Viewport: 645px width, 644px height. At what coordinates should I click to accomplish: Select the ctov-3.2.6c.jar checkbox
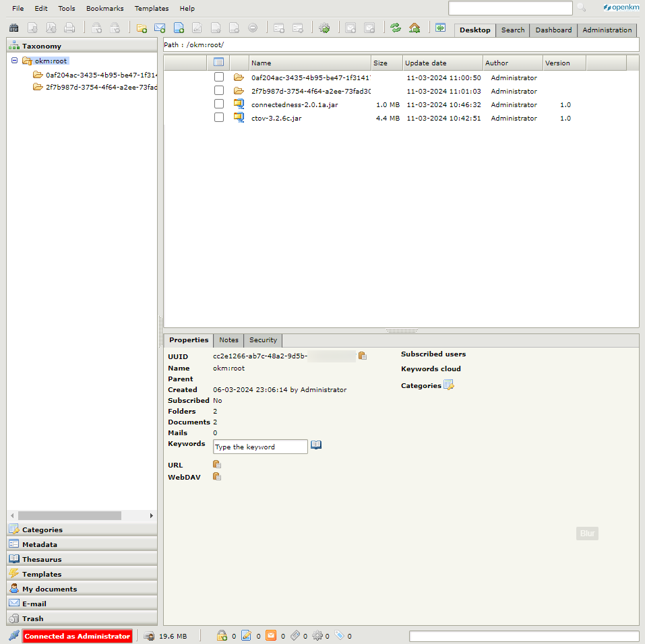pyautogui.click(x=219, y=117)
